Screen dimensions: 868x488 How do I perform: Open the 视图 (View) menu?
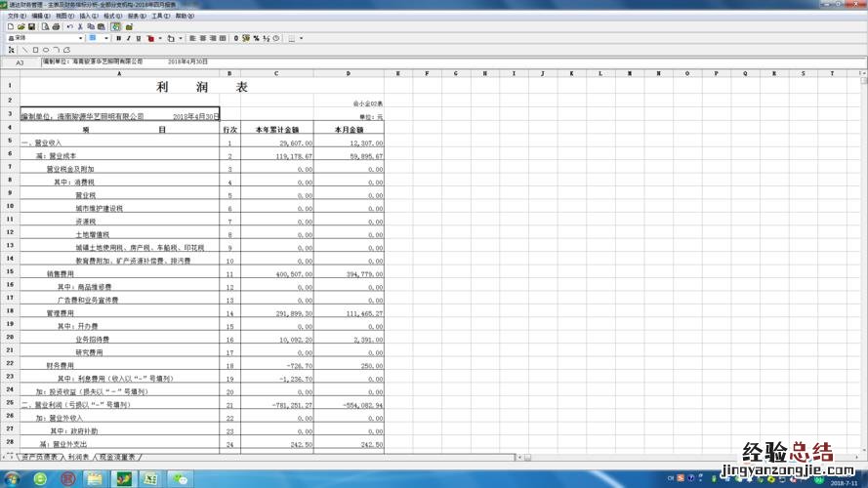(64, 16)
